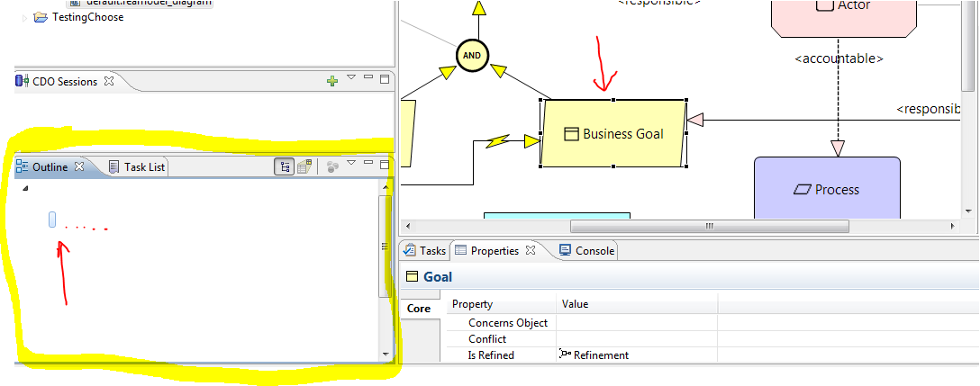Viewport: 980px width, 386px height.
Task: Open the CDO Sessions view menu triangle
Action: pyautogui.click(x=350, y=77)
